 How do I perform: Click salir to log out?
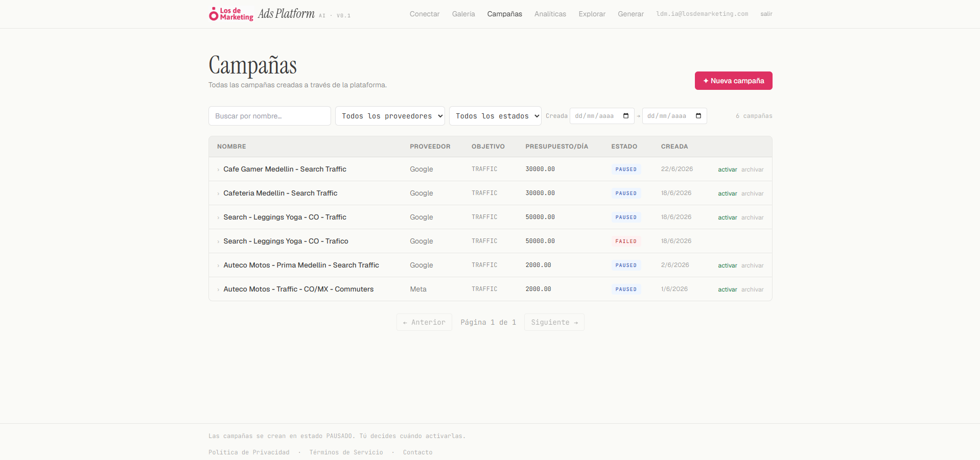pyautogui.click(x=766, y=14)
